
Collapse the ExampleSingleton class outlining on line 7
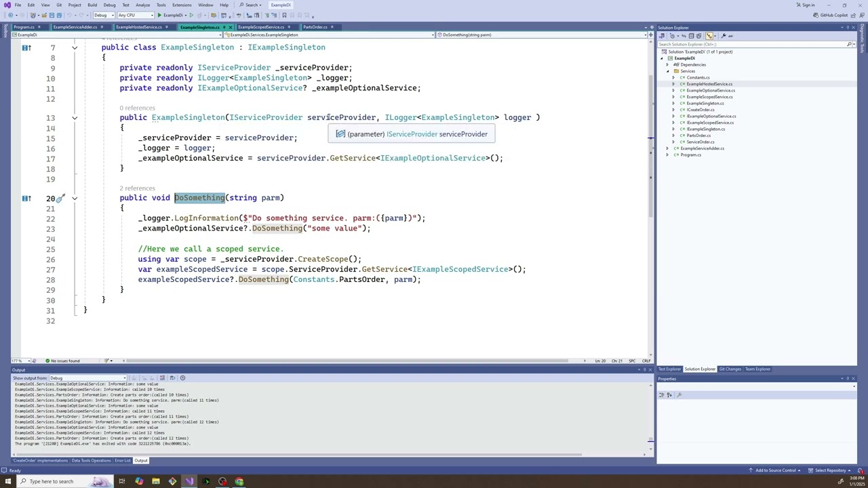pyautogui.click(x=75, y=47)
